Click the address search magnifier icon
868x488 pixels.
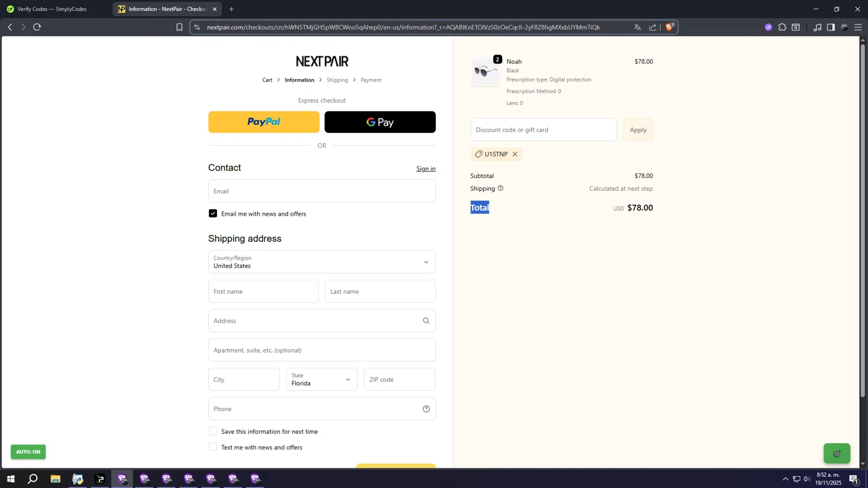tap(426, 321)
